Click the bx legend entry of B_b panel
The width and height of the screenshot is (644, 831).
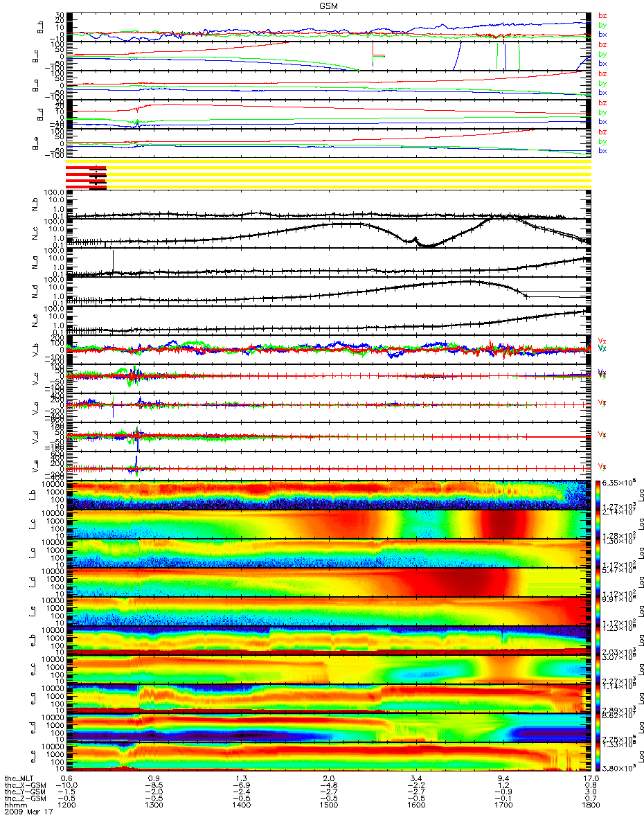[602, 35]
